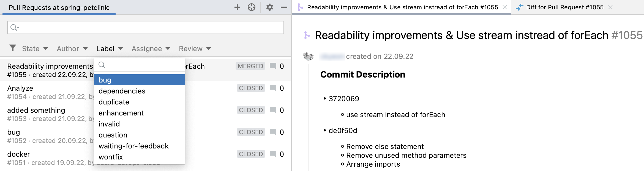Switch to Diff for Pull Request #1055 tab
Image resolution: width=644 pixels, height=171 pixels.
(564, 7)
